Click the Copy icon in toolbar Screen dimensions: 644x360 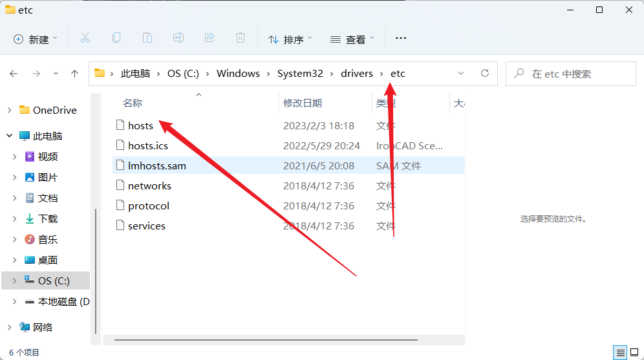(x=116, y=38)
